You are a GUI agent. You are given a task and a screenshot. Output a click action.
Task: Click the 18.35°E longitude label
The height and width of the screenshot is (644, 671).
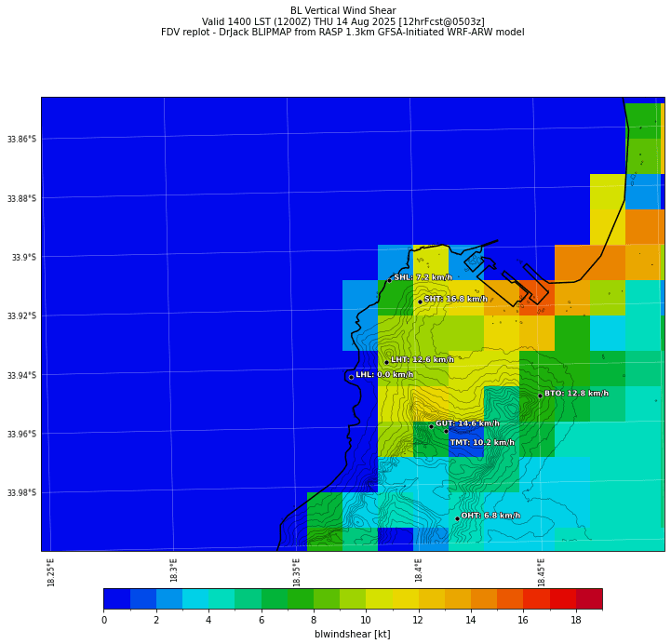tap(296, 572)
